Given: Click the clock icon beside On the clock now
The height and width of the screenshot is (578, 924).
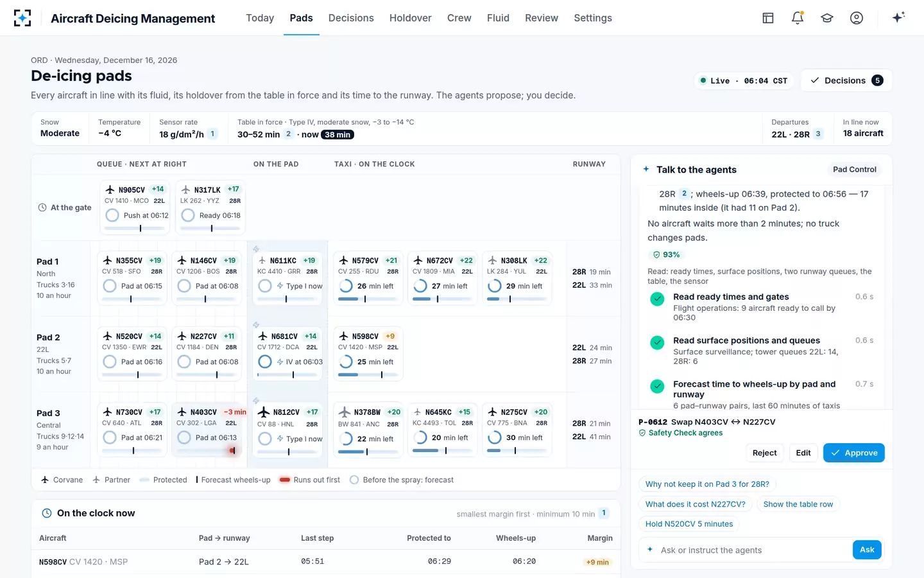Looking at the screenshot, I should click(x=47, y=513).
